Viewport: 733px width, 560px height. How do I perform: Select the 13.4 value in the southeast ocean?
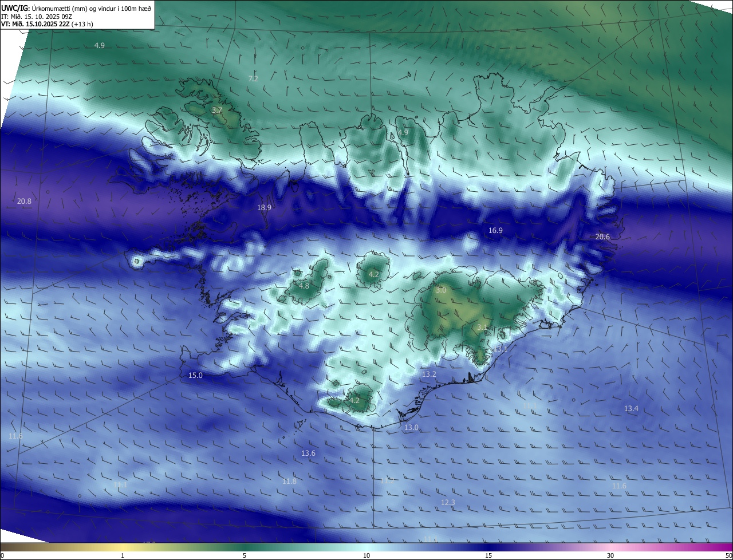click(x=631, y=408)
